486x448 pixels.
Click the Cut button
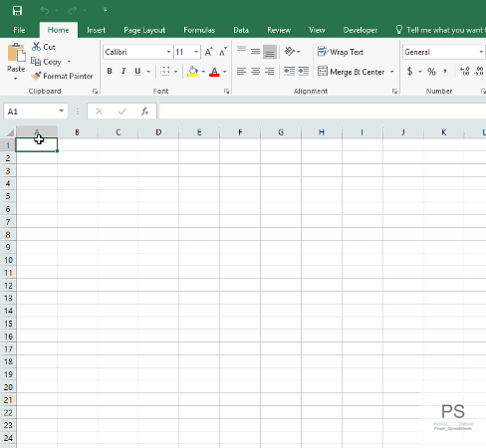coord(44,47)
